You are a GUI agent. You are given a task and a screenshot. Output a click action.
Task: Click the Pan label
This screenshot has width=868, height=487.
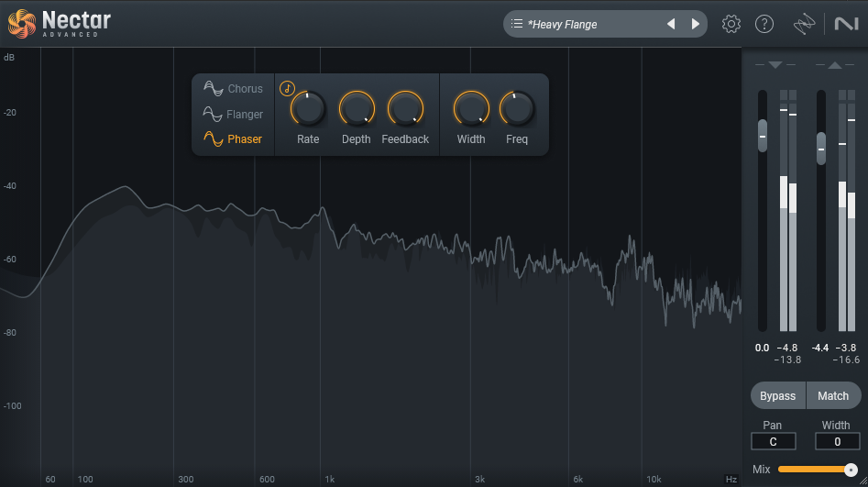click(x=773, y=426)
